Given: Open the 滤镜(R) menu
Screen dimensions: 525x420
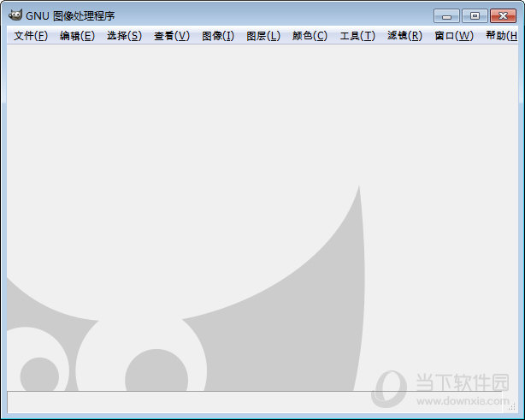Looking at the screenshot, I should coord(404,36).
